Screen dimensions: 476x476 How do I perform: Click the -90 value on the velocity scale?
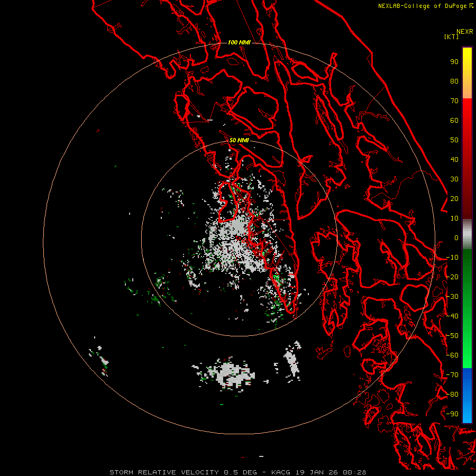coord(453,414)
